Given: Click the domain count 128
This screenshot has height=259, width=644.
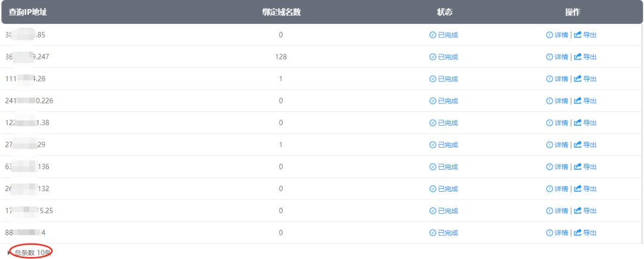Looking at the screenshot, I should pos(281,57).
